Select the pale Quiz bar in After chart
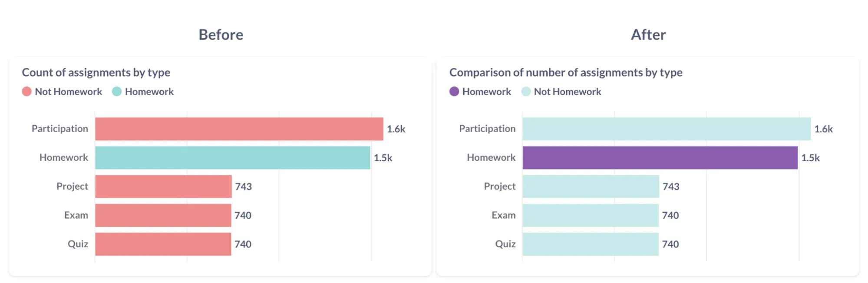The width and height of the screenshot is (868, 283). pos(591,244)
